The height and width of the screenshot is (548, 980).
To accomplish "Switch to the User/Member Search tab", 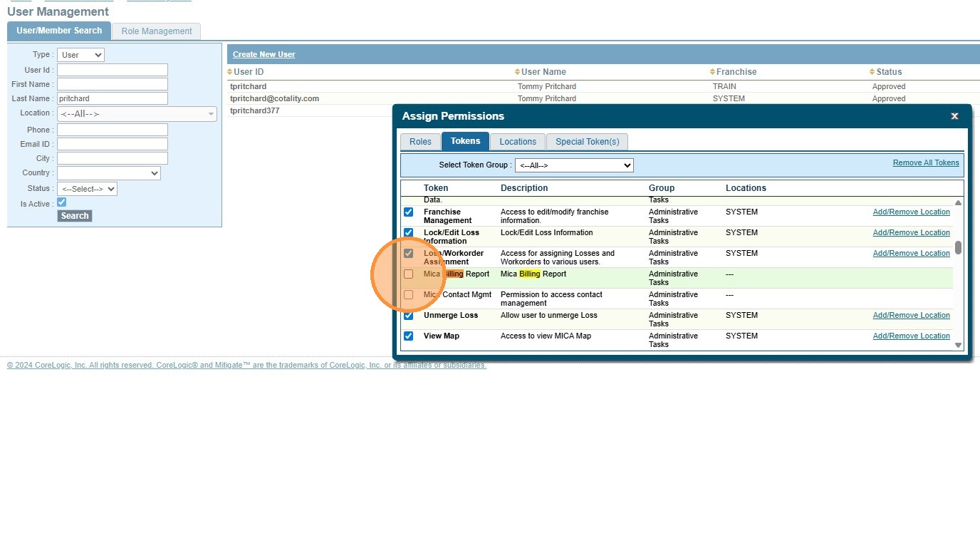I will coord(59,31).
